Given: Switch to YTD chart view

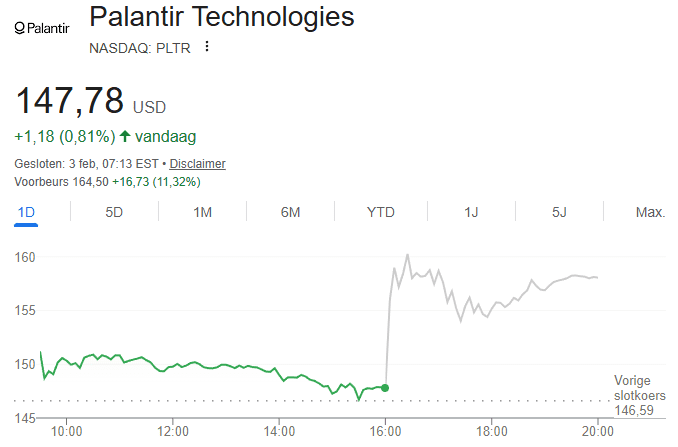Looking at the screenshot, I should tap(380, 212).
